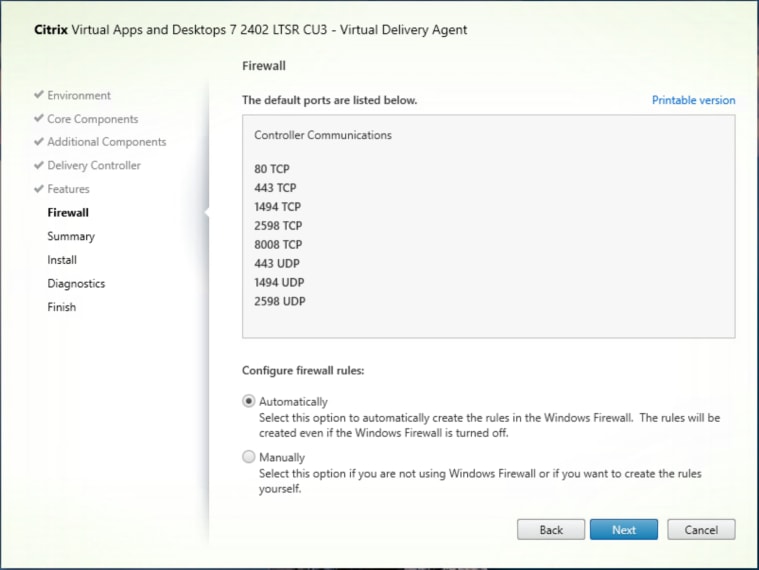
Task: Select the Firewall step in sidebar
Action: (x=68, y=212)
